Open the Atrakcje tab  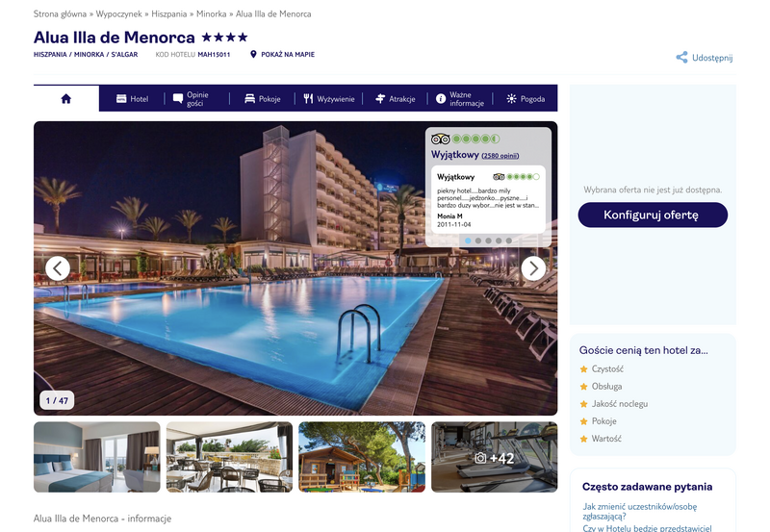click(395, 99)
